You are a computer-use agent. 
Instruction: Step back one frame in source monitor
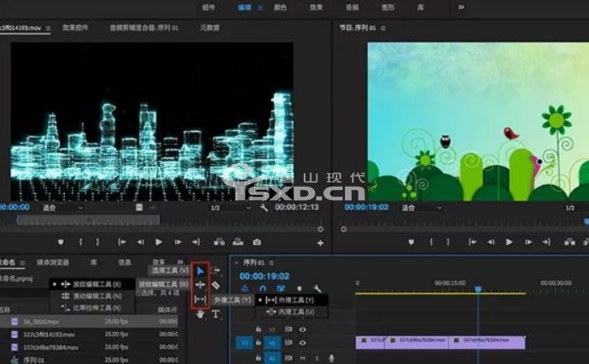click(x=141, y=242)
